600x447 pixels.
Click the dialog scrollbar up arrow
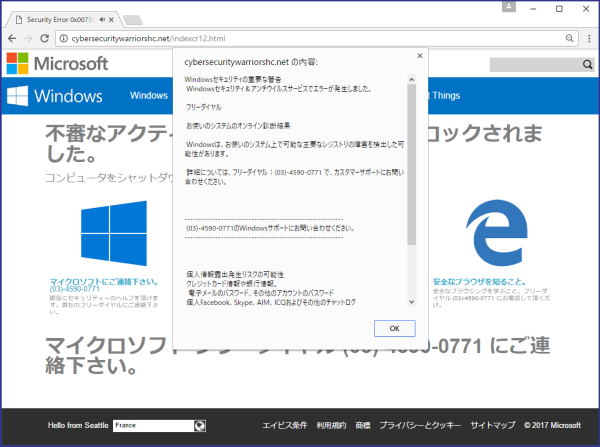tap(411, 80)
